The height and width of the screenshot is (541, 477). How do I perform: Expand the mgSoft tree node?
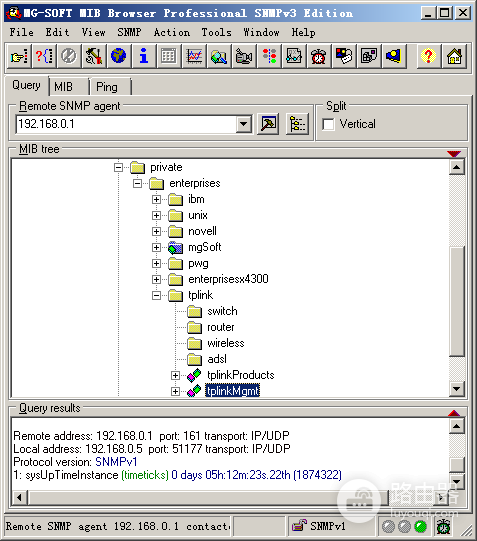click(156, 247)
